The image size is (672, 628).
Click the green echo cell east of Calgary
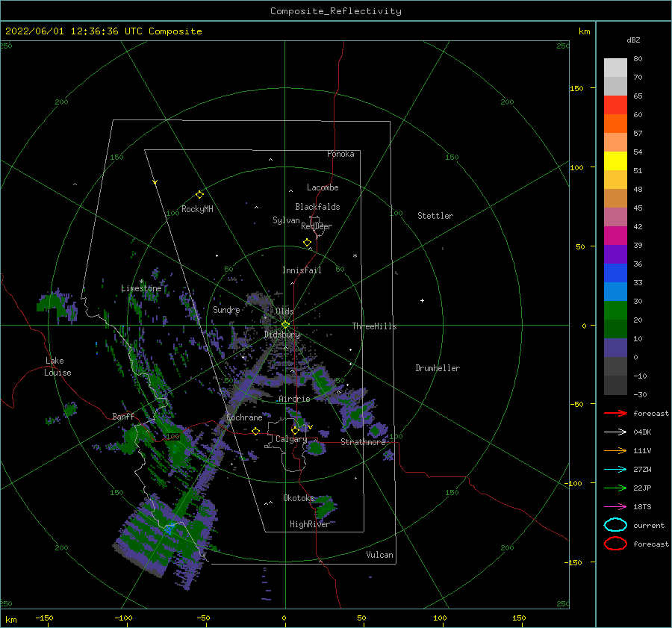pos(315,448)
